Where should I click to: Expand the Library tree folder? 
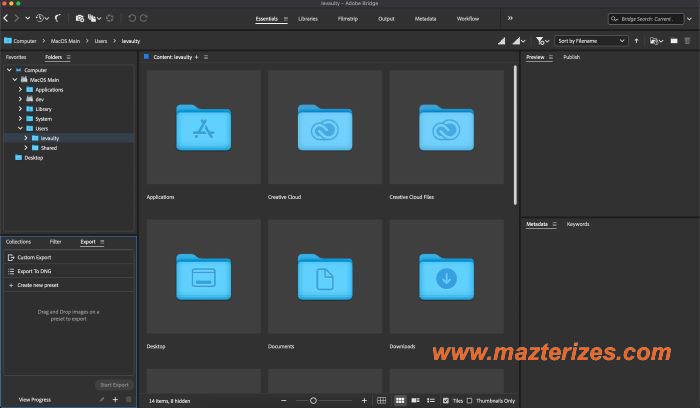(x=20, y=109)
